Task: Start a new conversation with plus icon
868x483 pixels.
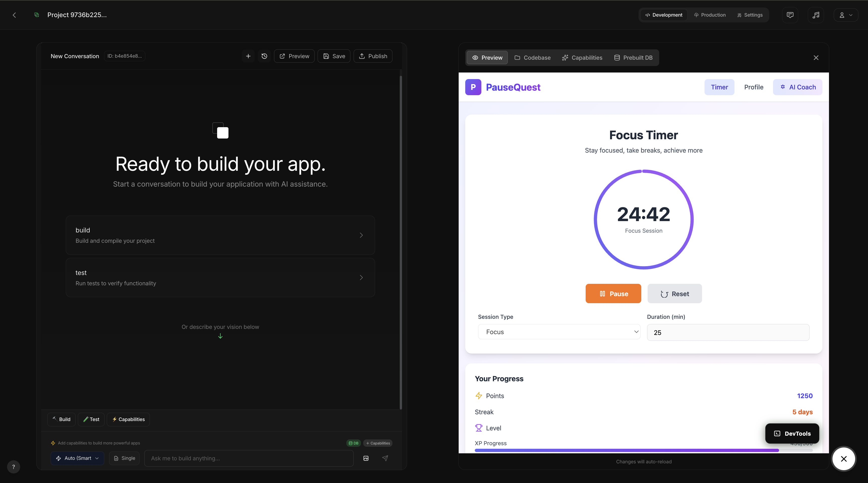Action: click(x=248, y=56)
